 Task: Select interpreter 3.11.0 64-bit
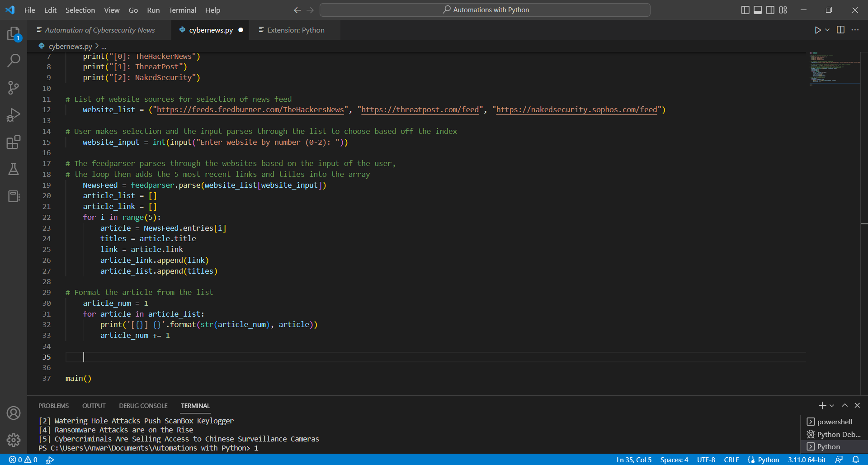[807, 460]
